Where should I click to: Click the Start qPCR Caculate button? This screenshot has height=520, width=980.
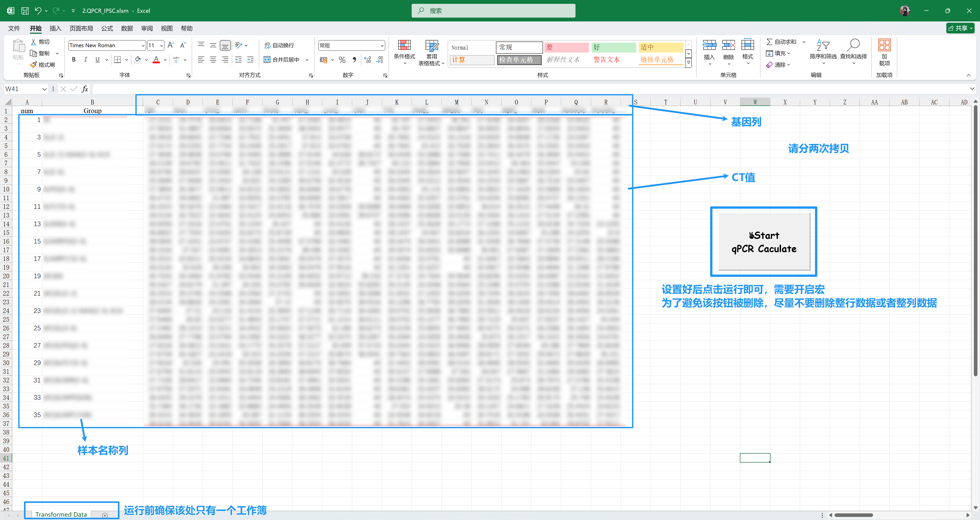tap(764, 242)
